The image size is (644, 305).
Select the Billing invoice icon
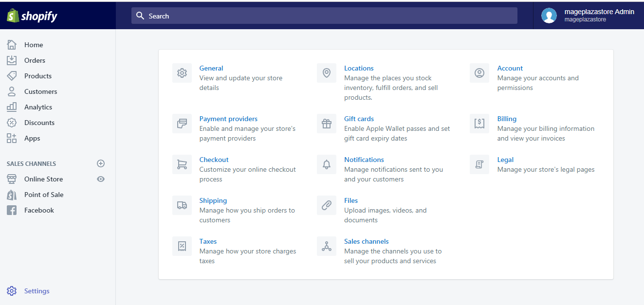tap(479, 123)
